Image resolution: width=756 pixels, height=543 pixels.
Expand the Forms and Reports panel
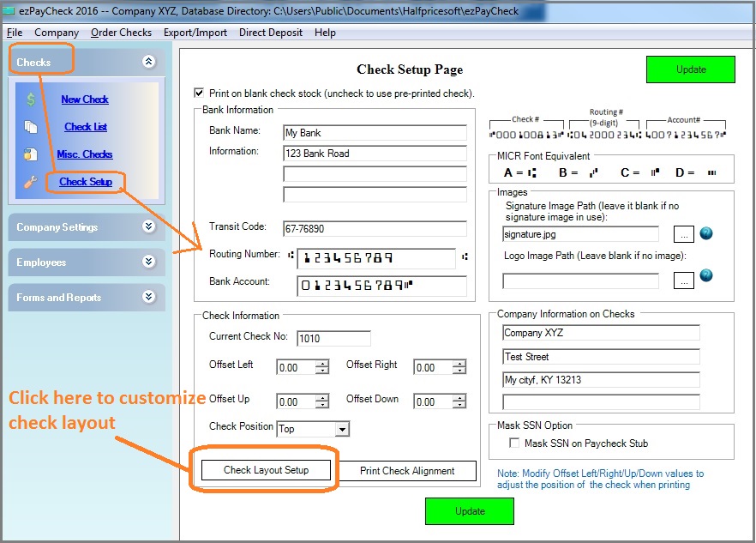[149, 298]
